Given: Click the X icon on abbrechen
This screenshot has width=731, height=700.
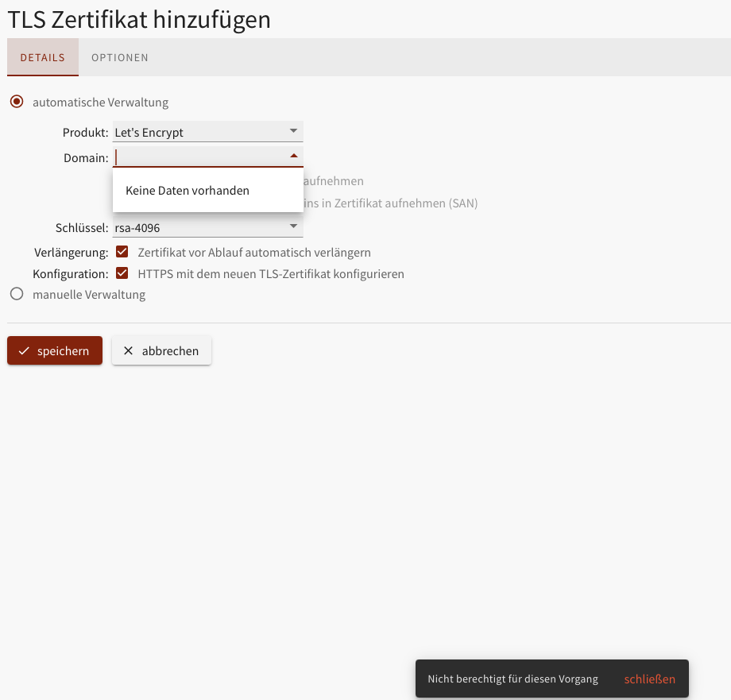Looking at the screenshot, I should (x=128, y=351).
